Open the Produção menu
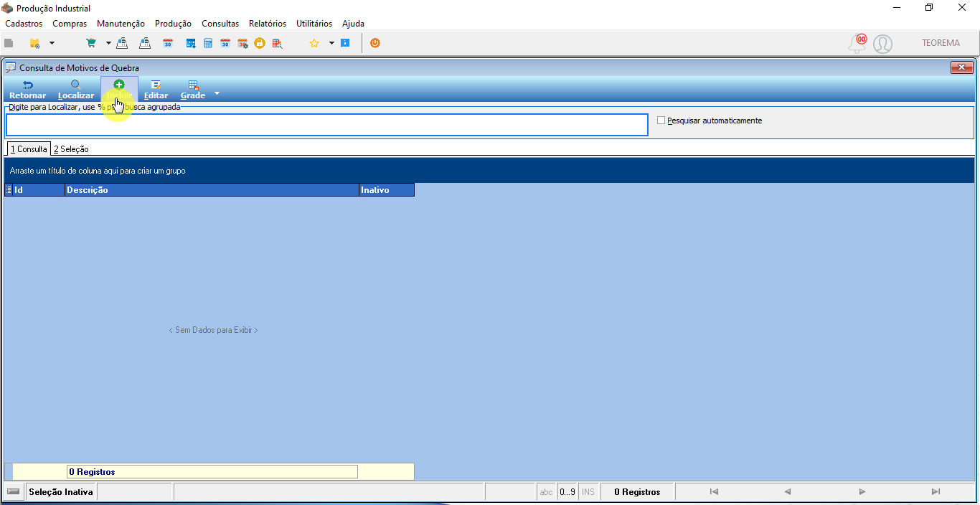980x505 pixels. tap(173, 24)
